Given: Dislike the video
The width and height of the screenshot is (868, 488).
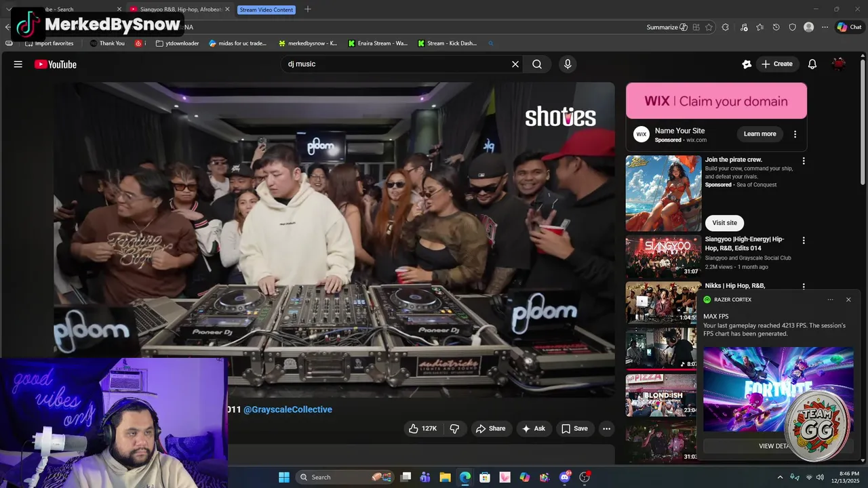Looking at the screenshot, I should click(454, 428).
